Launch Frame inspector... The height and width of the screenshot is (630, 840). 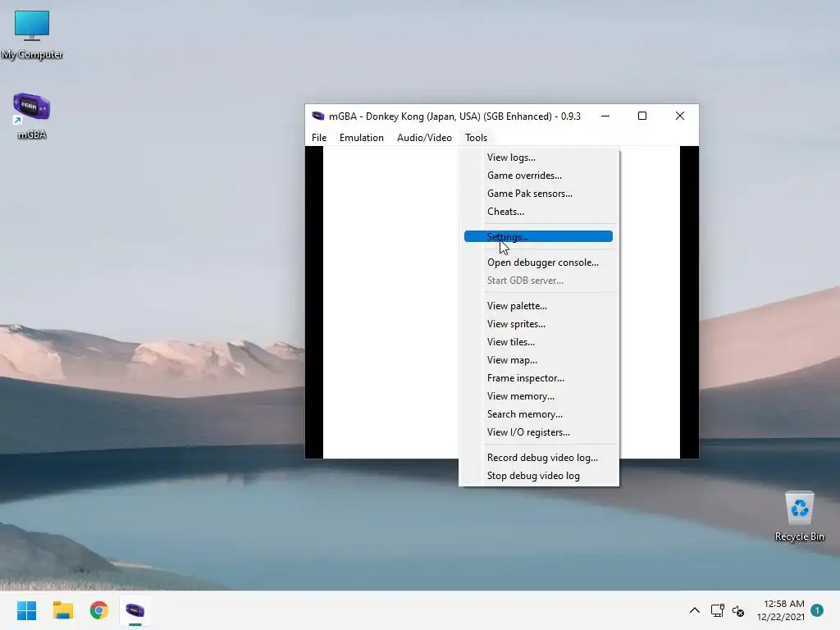(538, 378)
